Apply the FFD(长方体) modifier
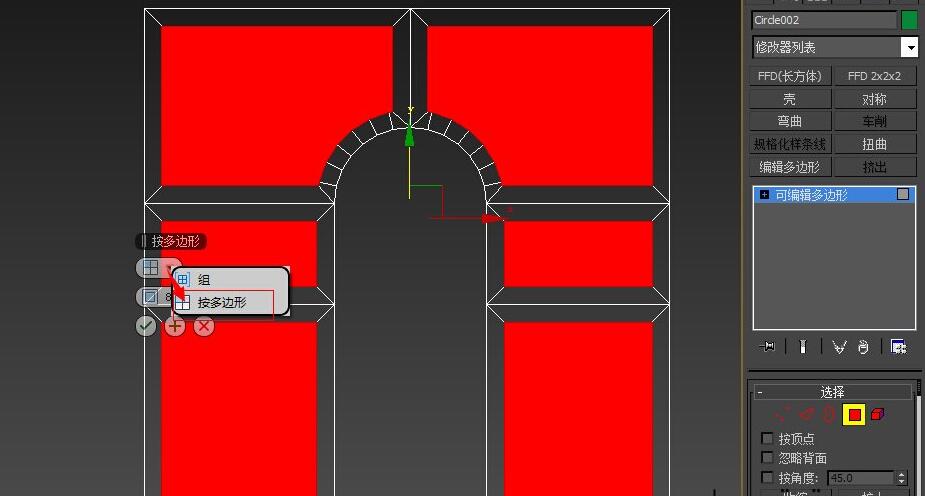Image resolution: width=925 pixels, height=496 pixels. tap(790, 76)
